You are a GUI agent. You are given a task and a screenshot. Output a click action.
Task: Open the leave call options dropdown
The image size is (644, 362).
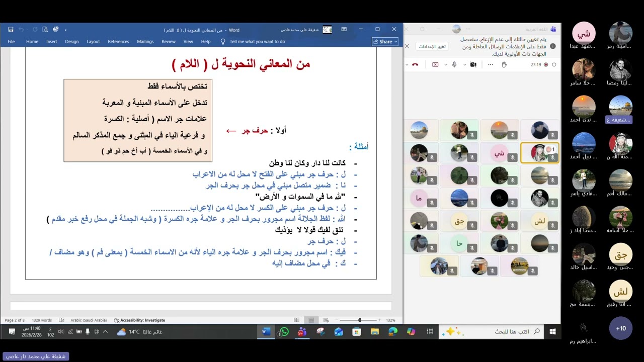pyautogui.click(x=407, y=64)
